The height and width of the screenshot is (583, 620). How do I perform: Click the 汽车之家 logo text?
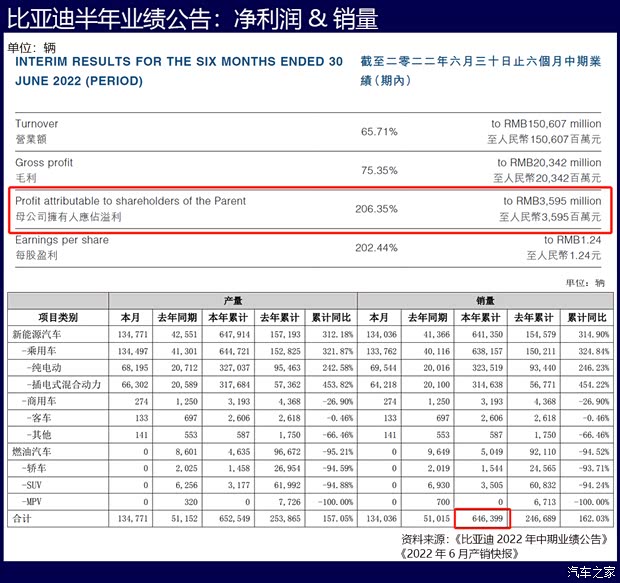592,572
